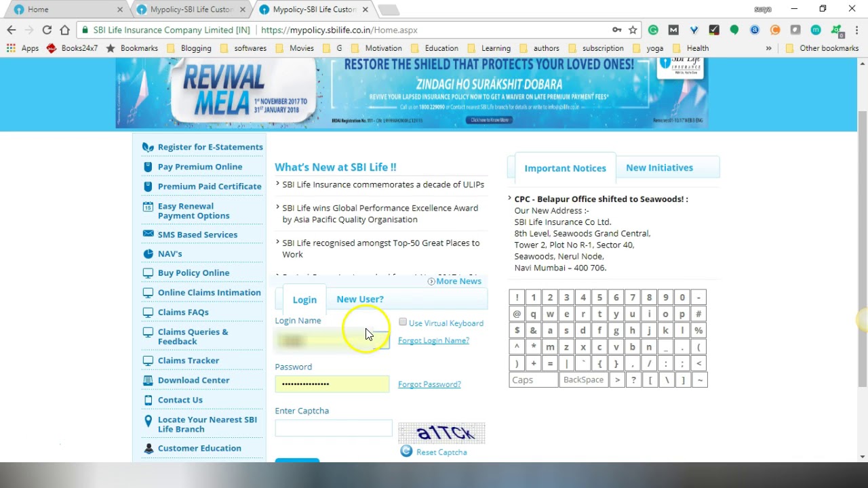
Task: Click the Locate Nearest Branch pin icon
Action: [148, 420]
